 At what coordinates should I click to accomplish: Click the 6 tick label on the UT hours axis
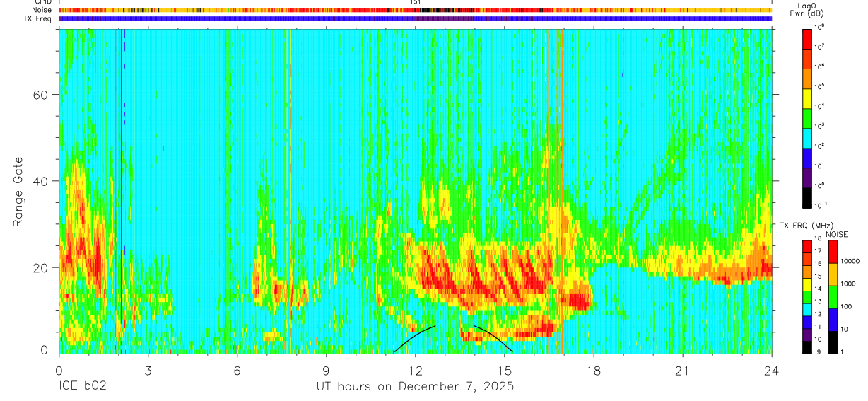pos(237,370)
